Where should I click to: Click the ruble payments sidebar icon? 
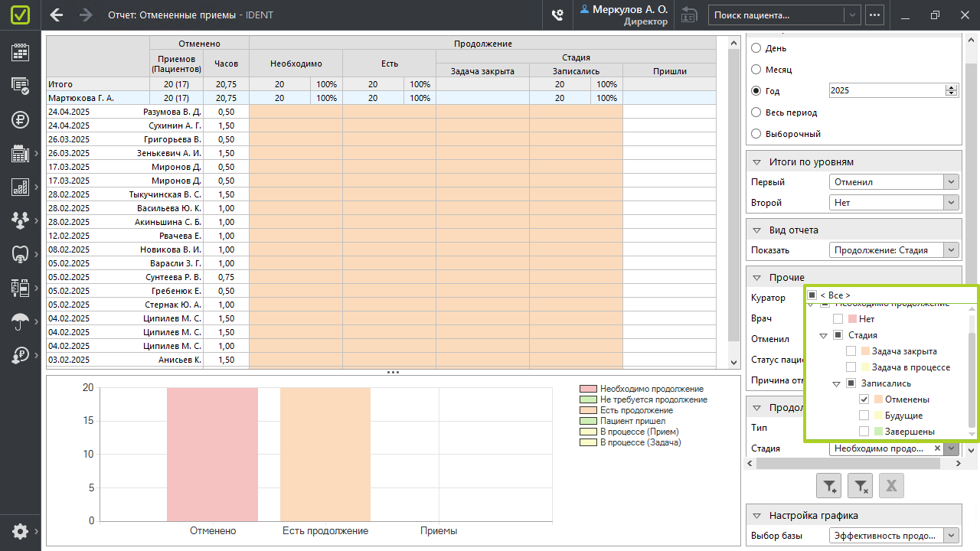[20, 119]
